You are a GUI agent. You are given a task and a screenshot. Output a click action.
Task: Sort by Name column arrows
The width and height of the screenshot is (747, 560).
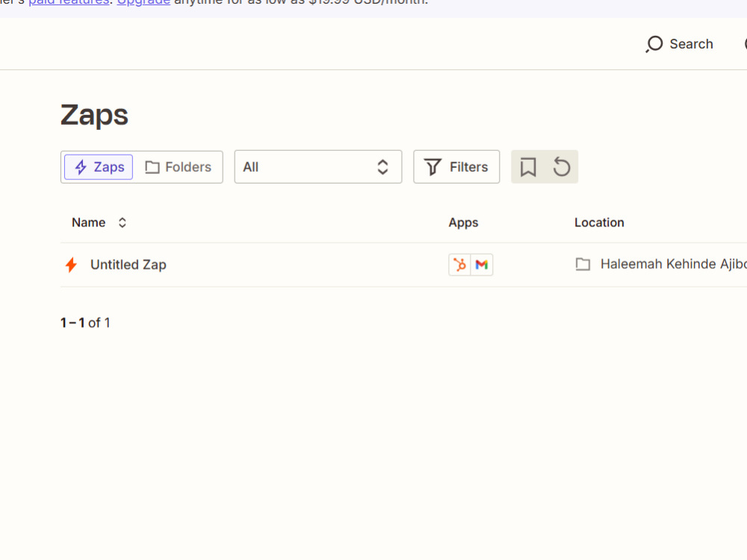click(x=123, y=223)
